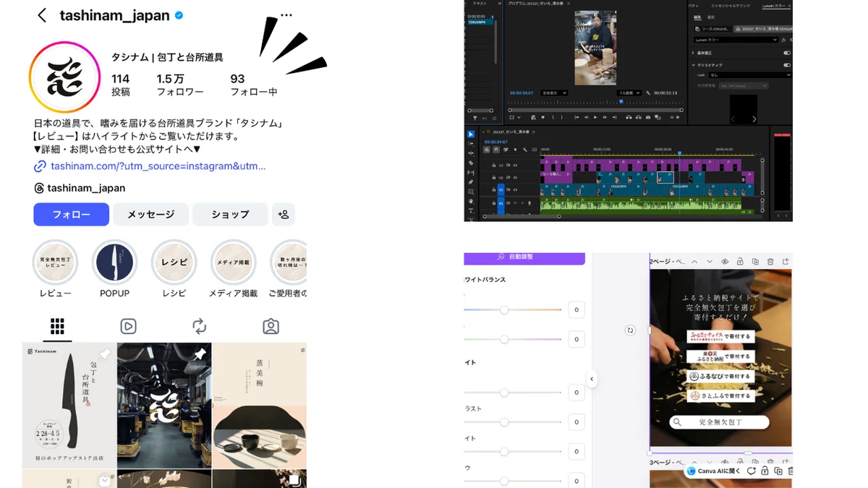The height and width of the screenshot is (488, 868).
Task: Open the フル画質 playback quality dropdown
Action: click(629, 93)
